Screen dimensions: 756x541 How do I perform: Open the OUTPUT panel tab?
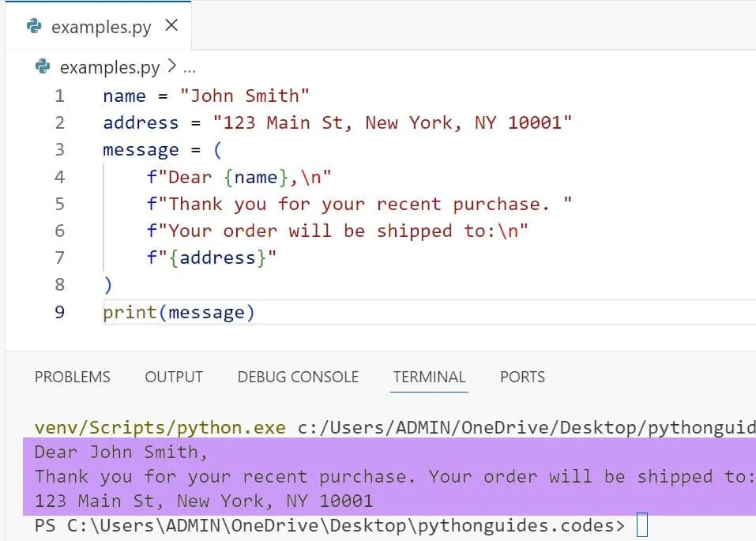[x=174, y=377]
